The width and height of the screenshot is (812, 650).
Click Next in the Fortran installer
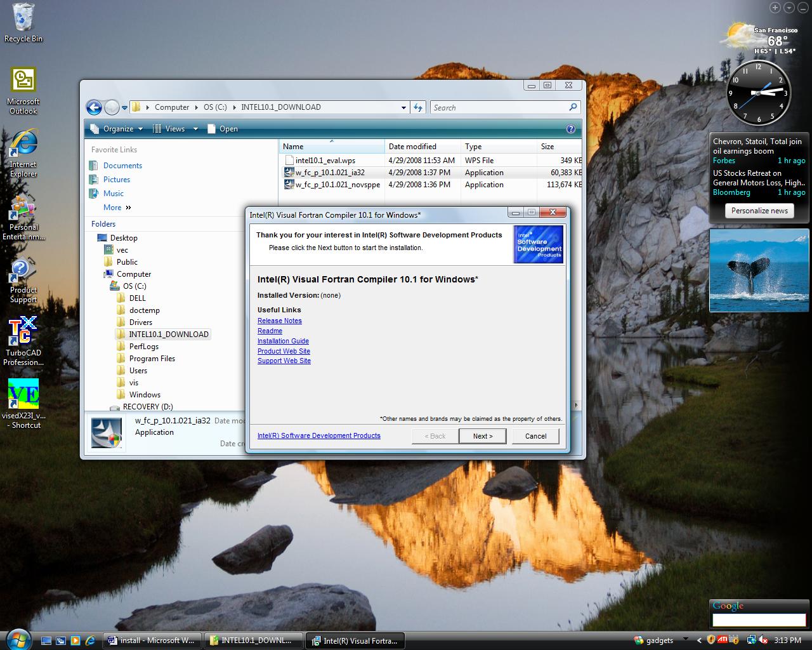(x=482, y=436)
